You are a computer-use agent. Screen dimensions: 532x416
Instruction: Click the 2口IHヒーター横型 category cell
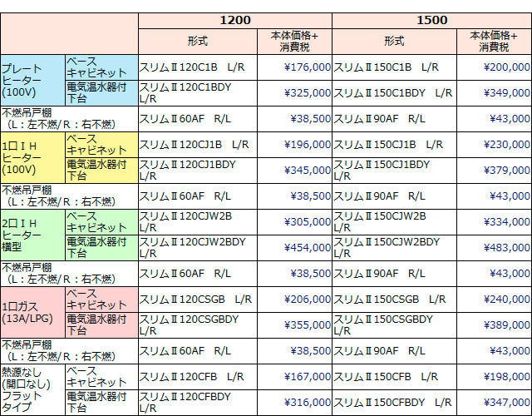pyautogui.click(x=33, y=235)
